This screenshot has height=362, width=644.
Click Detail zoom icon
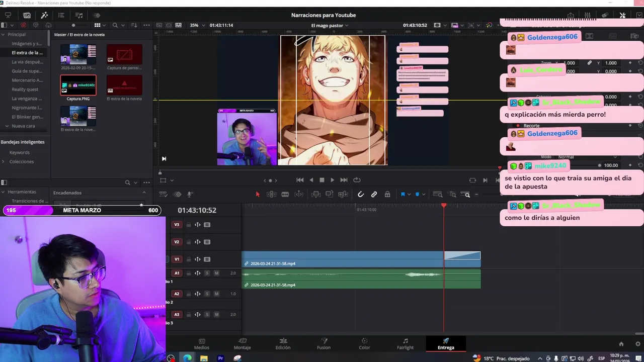click(453, 195)
